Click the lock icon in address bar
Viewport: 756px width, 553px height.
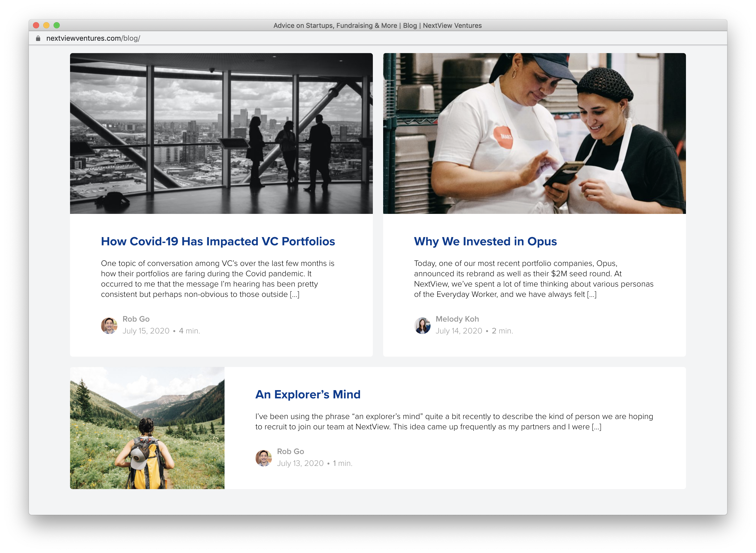(x=38, y=38)
